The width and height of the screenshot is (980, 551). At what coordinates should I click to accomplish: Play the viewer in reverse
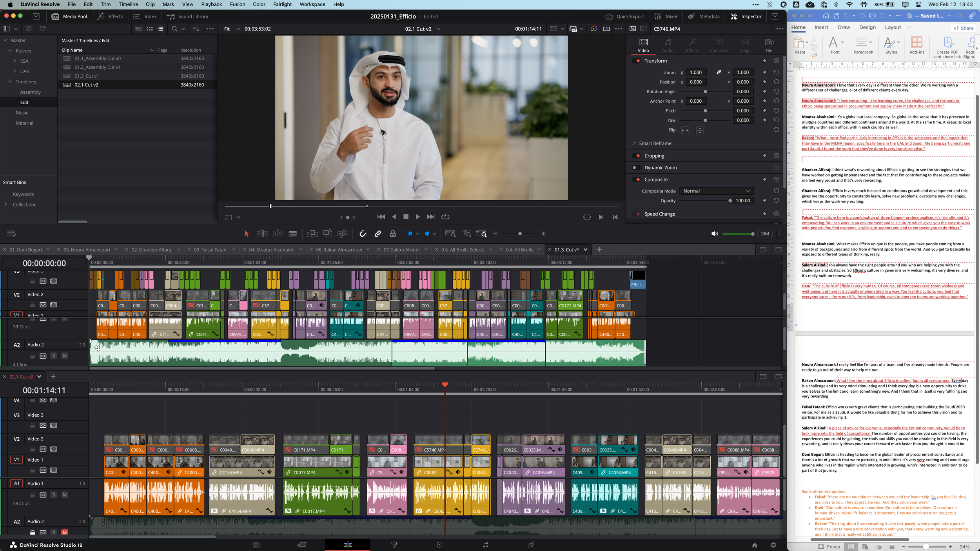click(394, 217)
